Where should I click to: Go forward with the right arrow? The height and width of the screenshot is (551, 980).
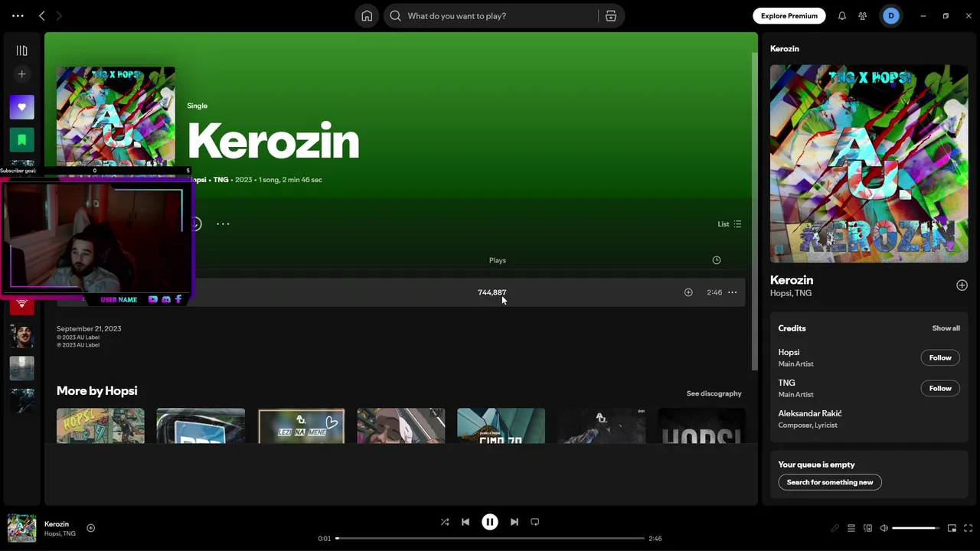point(59,15)
